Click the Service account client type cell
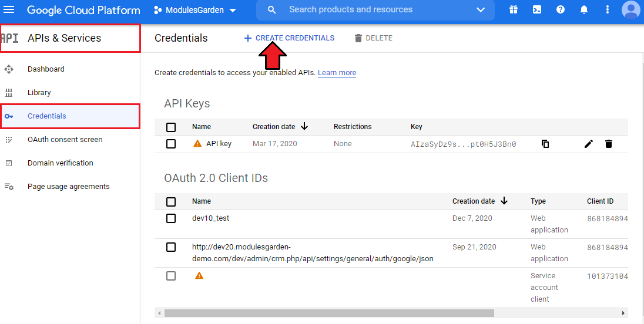Screen dimensions: 644x324 [x=544, y=288]
